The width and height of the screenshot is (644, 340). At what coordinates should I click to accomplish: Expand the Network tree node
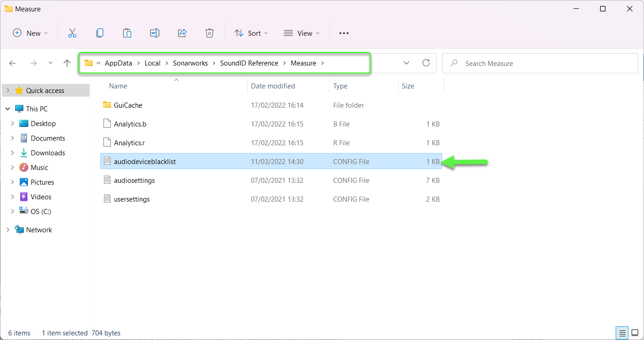coord(8,230)
